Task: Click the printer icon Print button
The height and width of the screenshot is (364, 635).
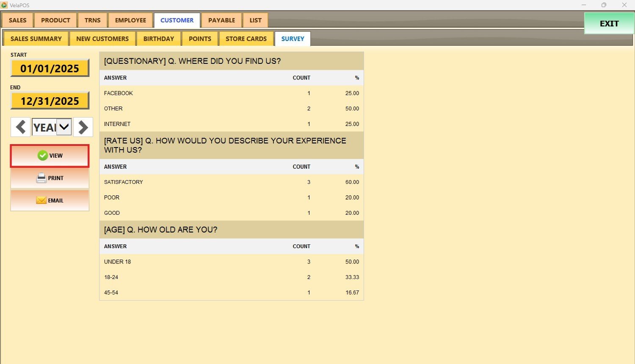Action: (x=50, y=178)
